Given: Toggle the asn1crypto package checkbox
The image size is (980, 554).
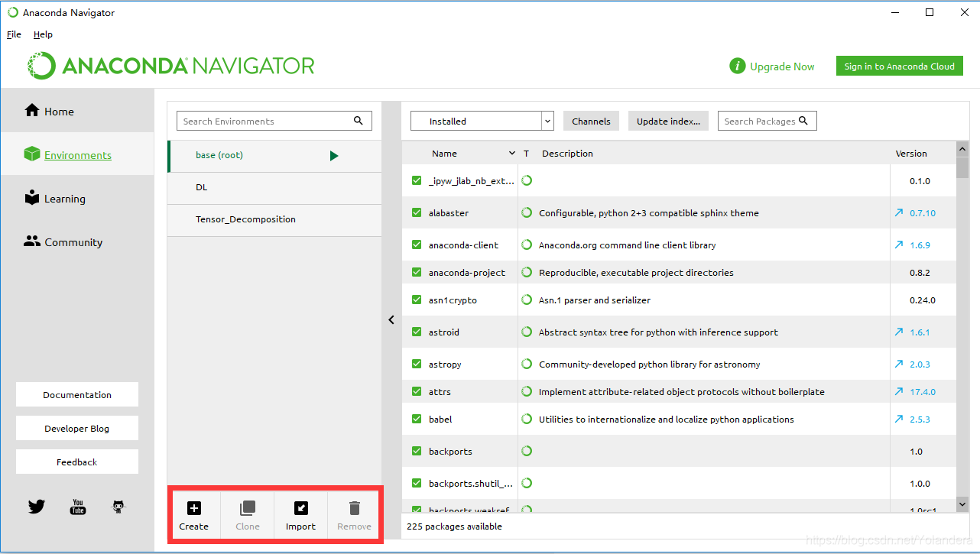Looking at the screenshot, I should 417,300.
